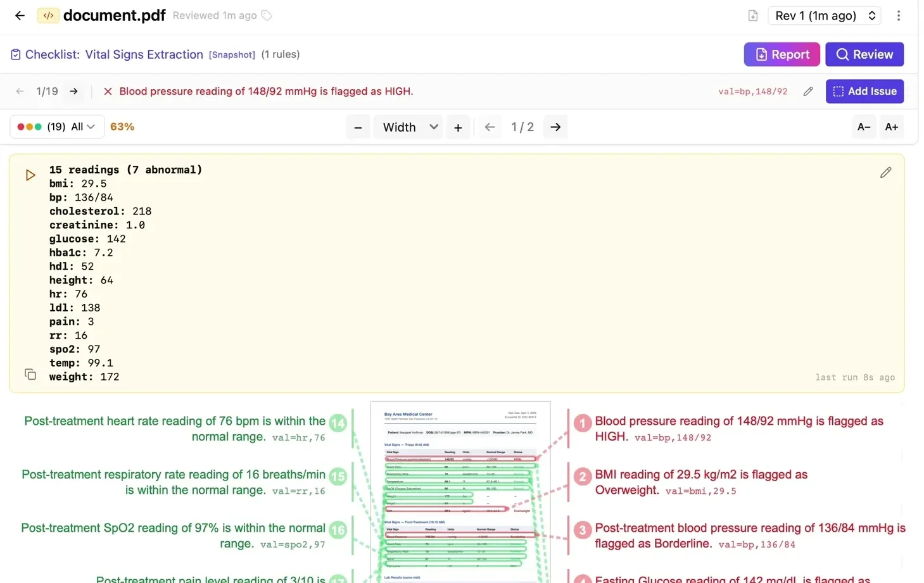Click the Report button
Viewport: 924px width, 583px height.
(x=781, y=54)
